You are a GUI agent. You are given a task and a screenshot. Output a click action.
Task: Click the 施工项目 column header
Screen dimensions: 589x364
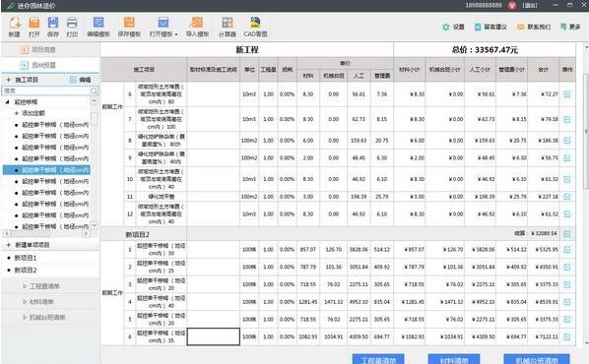[144, 70]
